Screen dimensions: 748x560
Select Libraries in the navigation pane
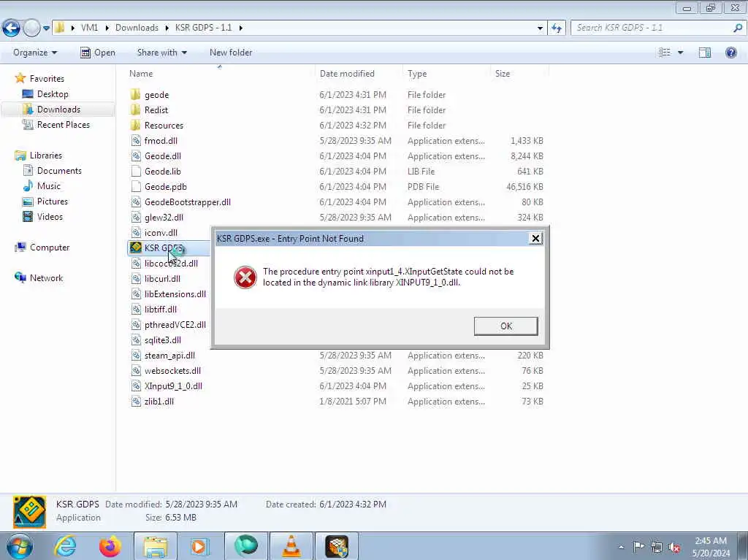(46, 156)
